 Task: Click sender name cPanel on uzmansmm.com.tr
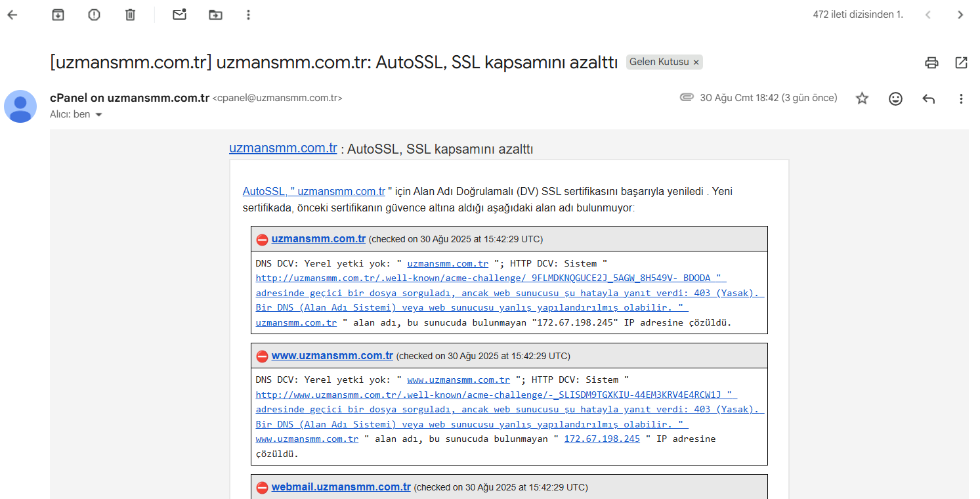[129, 98]
